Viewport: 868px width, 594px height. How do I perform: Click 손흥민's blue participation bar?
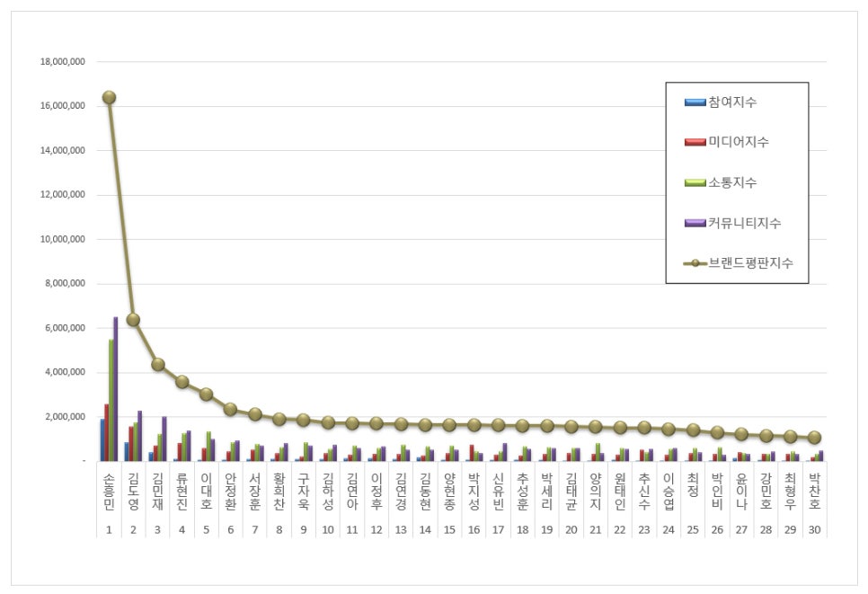point(102,440)
